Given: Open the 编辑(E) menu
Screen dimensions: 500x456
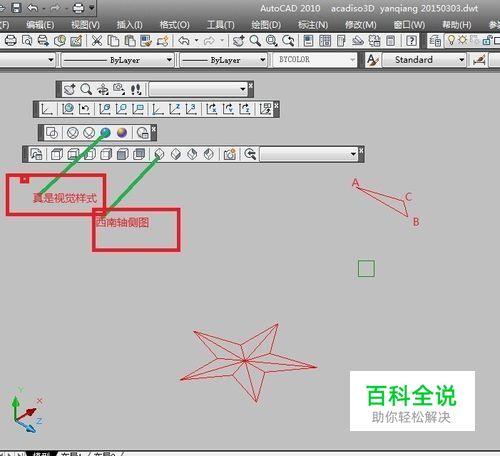Looking at the screenshot, I should click(x=40, y=25).
